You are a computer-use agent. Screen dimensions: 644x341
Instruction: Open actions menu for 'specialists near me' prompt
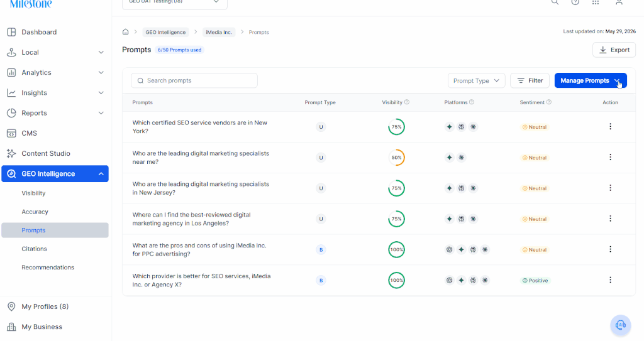pyautogui.click(x=610, y=157)
